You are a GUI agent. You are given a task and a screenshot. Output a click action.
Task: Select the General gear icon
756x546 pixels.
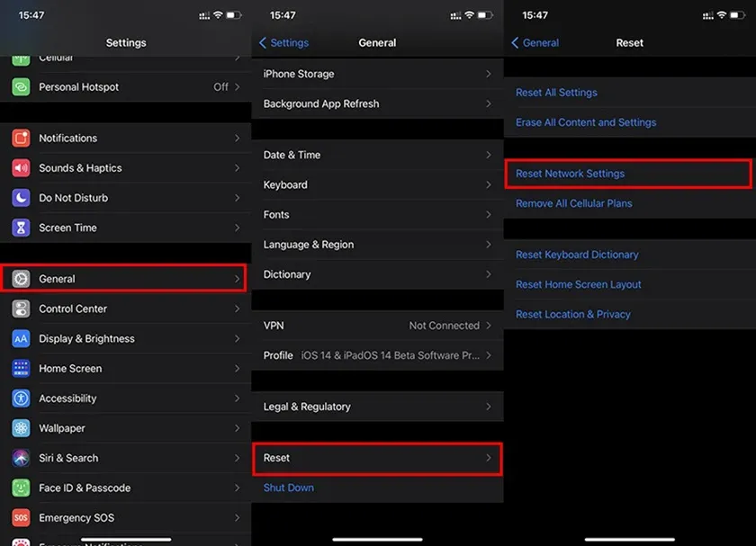22,278
